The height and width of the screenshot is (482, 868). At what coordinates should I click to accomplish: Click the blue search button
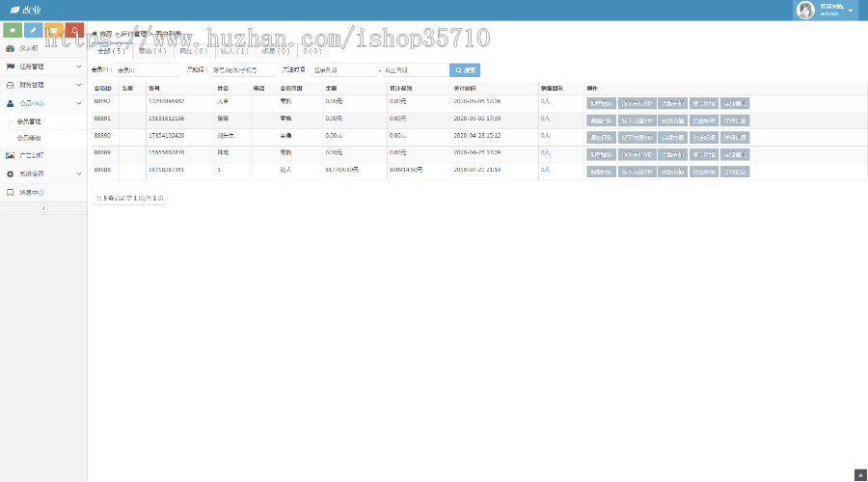coord(465,70)
